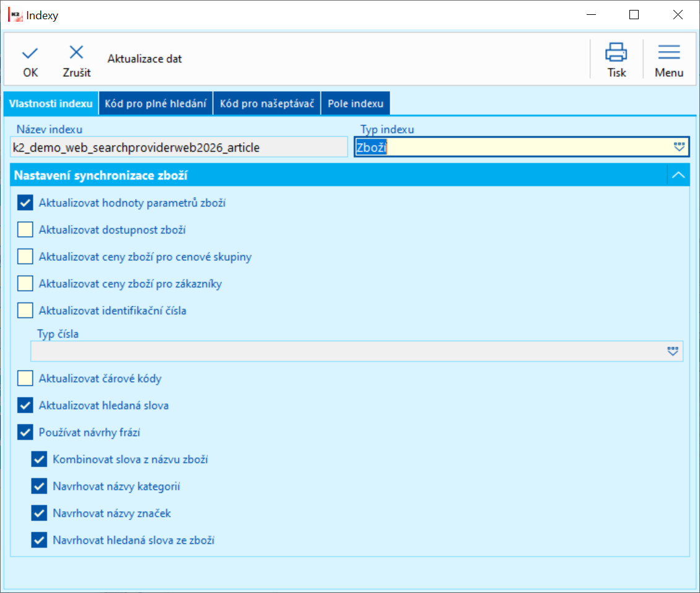Click the OK checkmark icon
The width and height of the screenshot is (700, 593).
[30, 53]
